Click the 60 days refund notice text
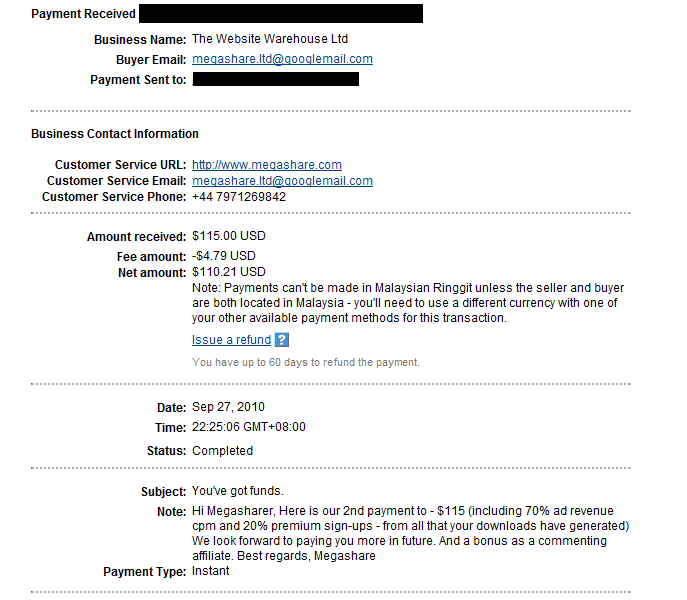The height and width of the screenshot is (600, 687). click(x=306, y=362)
